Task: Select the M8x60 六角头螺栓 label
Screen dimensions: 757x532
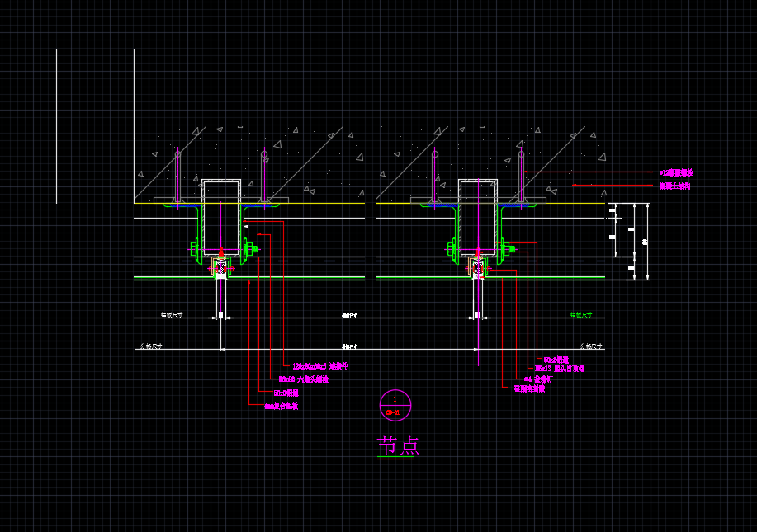Action: tap(303, 379)
